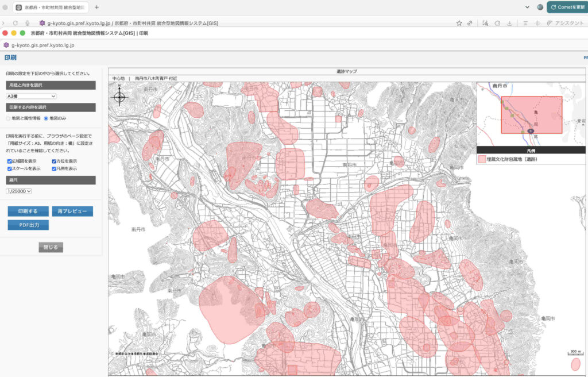The height and width of the screenshot is (377, 588).
Task: Select the 地図と属性情報 radio button
Action: click(8, 118)
